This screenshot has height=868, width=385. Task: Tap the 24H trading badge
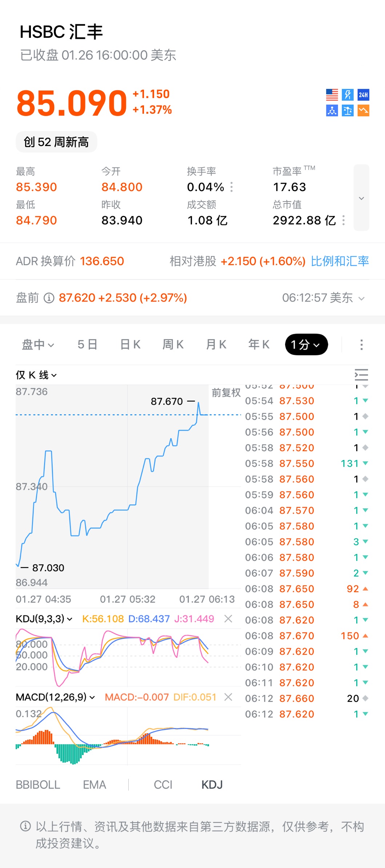point(363,95)
